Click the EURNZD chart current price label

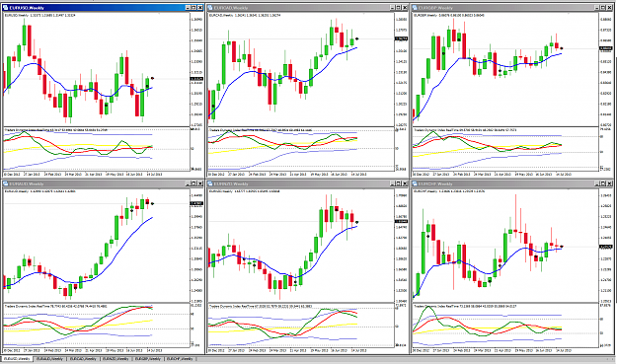[x=401, y=221]
